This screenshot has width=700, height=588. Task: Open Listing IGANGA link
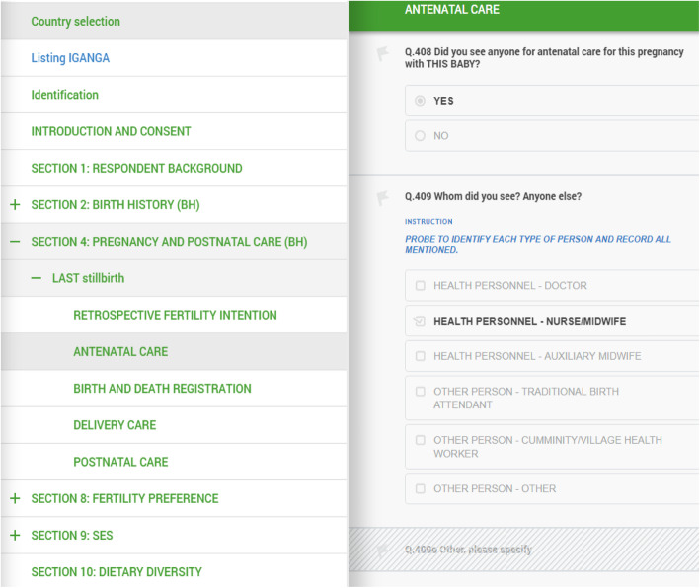click(x=70, y=58)
